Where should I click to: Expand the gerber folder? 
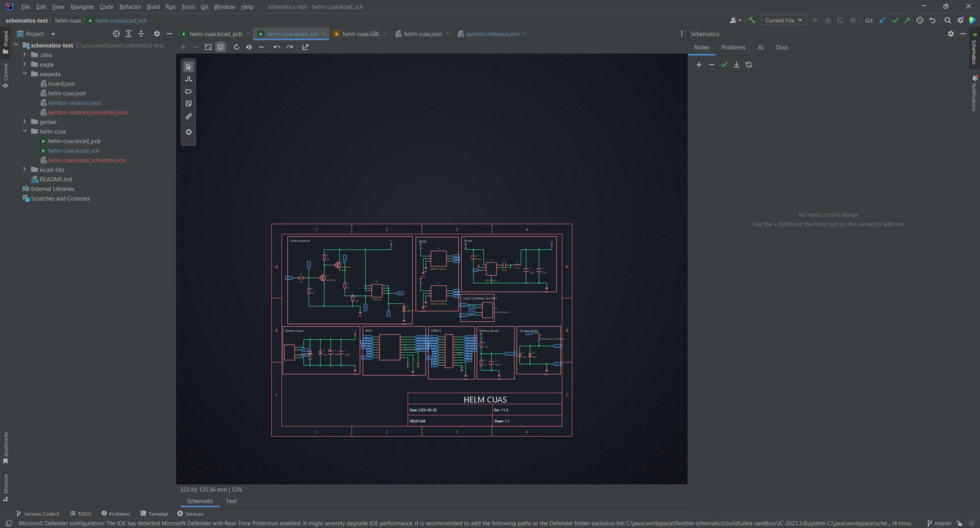(x=24, y=122)
